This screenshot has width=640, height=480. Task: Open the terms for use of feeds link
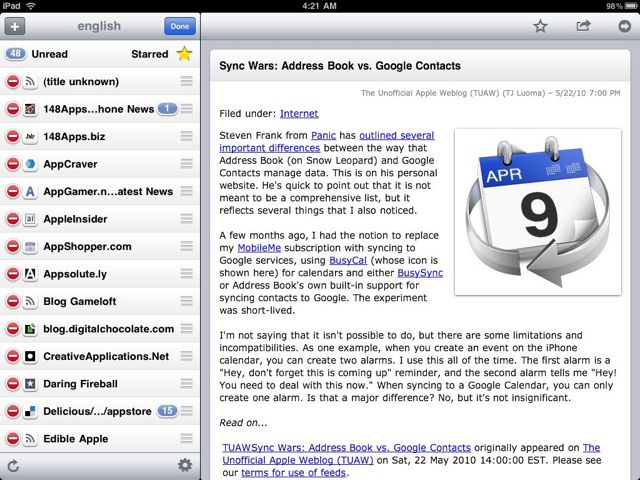pos(293,473)
